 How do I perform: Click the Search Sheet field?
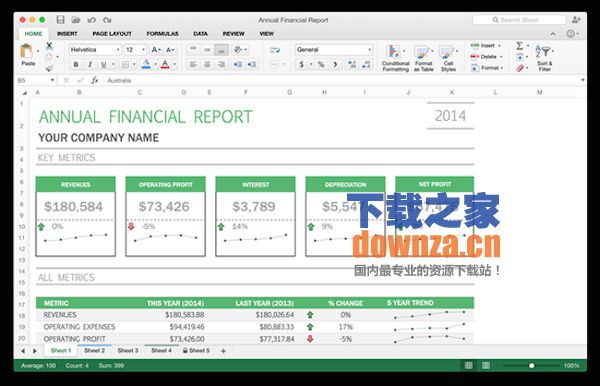pos(519,20)
